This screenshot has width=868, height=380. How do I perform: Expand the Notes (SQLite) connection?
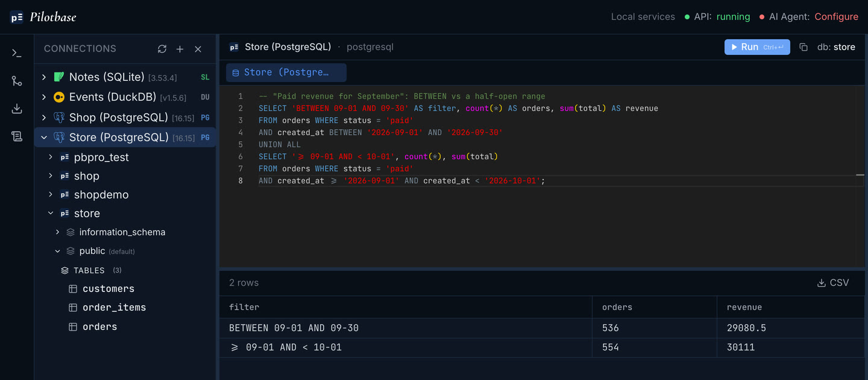pyautogui.click(x=44, y=77)
